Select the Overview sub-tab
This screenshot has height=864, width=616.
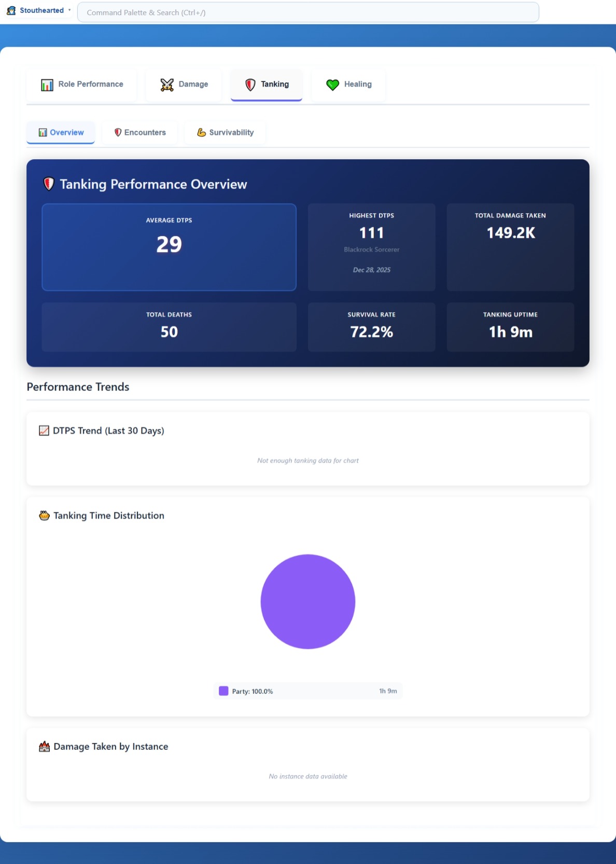coord(61,132)
